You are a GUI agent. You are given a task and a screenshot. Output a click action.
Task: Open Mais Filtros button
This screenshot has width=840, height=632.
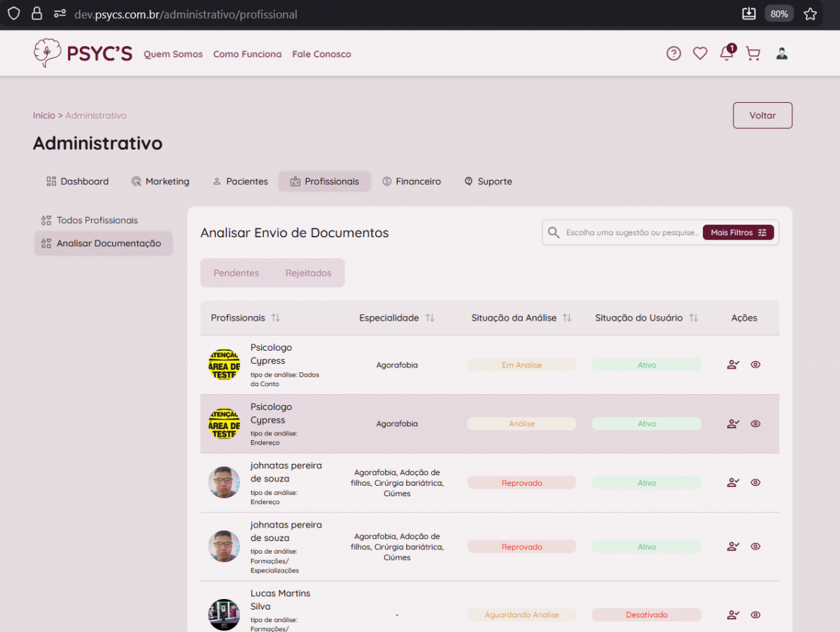click(738, 232)
